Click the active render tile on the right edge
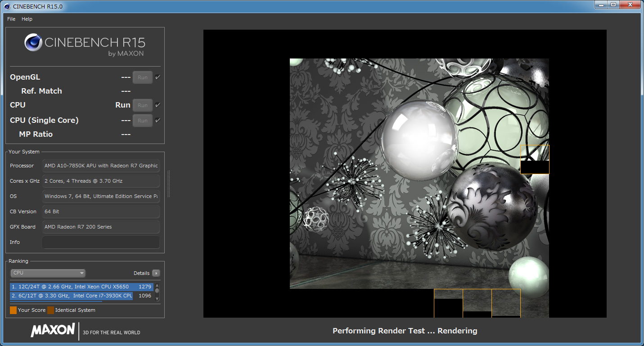This screenshot has width=644, height=346. coord(535,159)
